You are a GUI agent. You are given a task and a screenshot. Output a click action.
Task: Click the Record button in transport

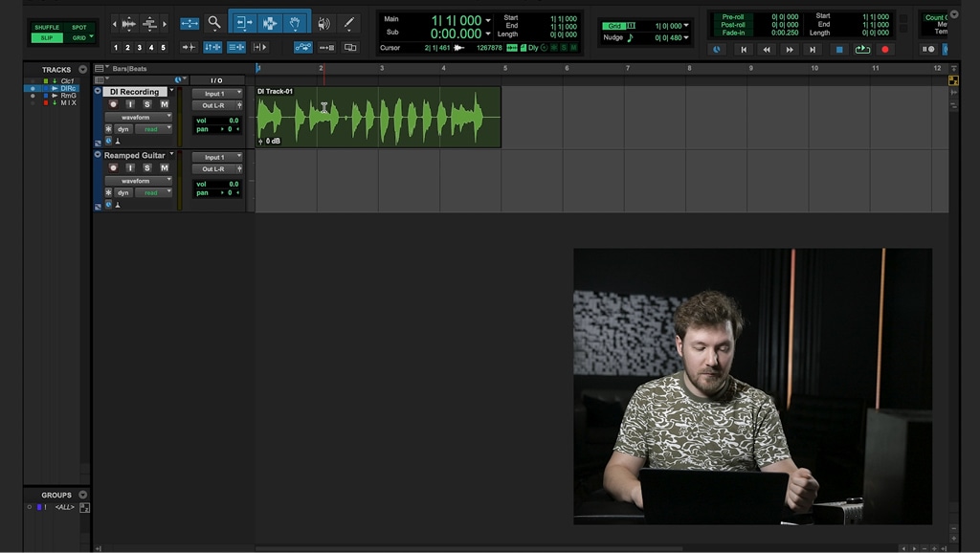[885, 50]
